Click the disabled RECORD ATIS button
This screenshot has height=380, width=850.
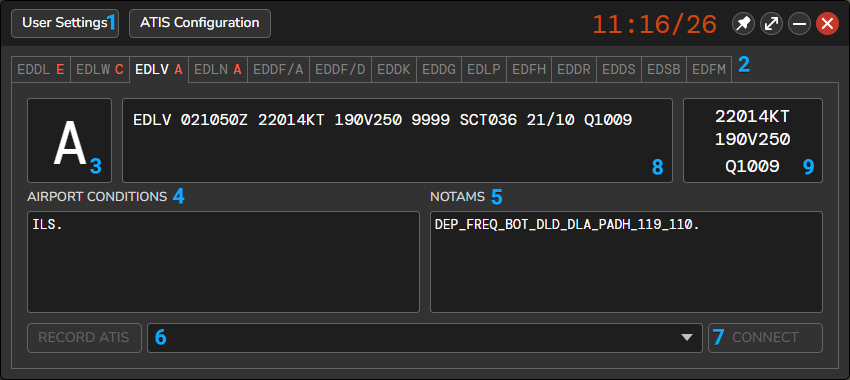pos(84,338)
